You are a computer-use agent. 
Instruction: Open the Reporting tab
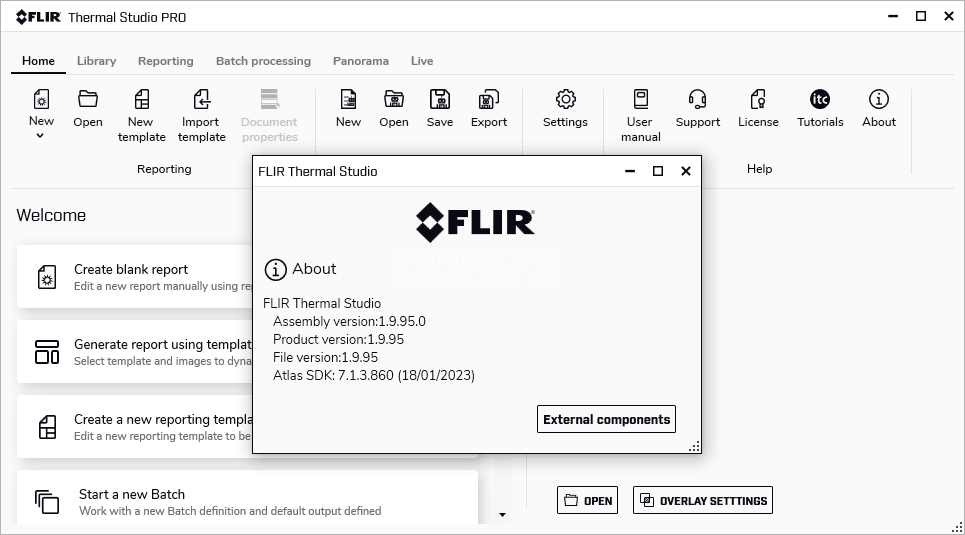[166, 61]
